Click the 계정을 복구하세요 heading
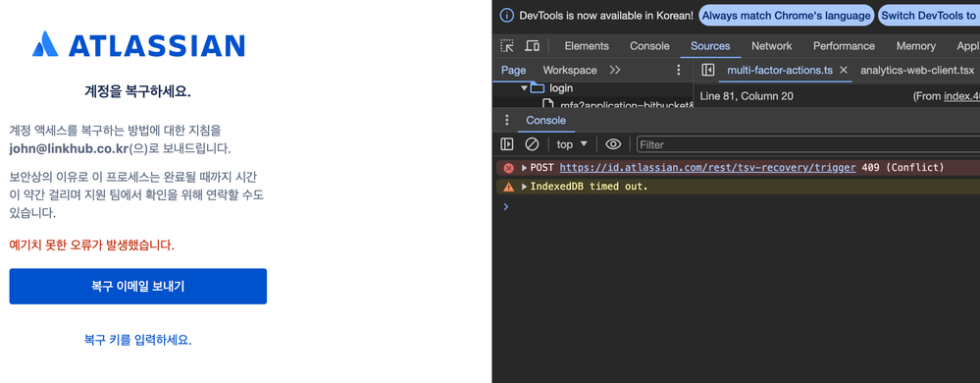 (x=138, y=92)
